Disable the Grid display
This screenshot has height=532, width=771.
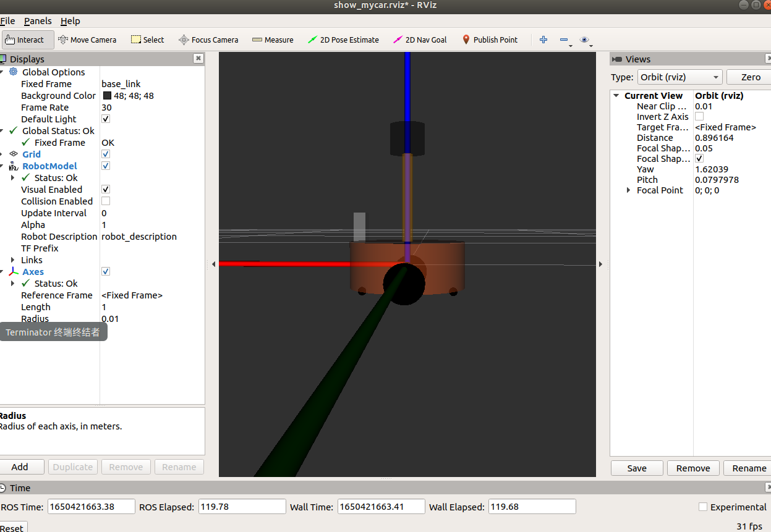pos(105,154)
